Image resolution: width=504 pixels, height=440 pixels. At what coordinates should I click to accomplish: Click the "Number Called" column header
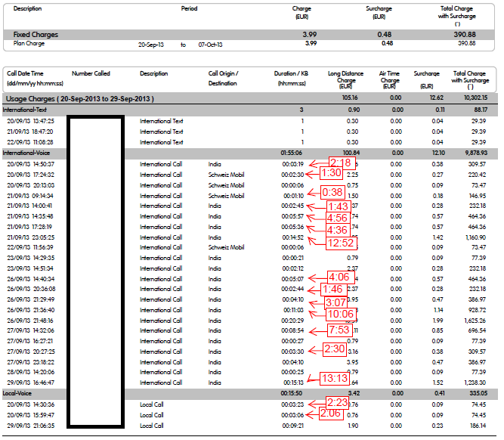point(91,73)
